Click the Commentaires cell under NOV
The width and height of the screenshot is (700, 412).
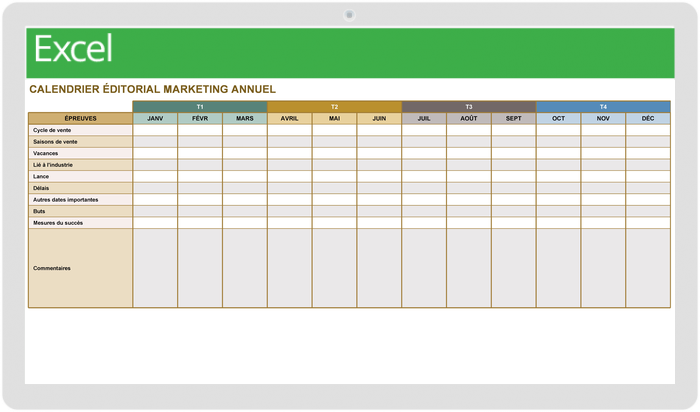tap(603, 268)
